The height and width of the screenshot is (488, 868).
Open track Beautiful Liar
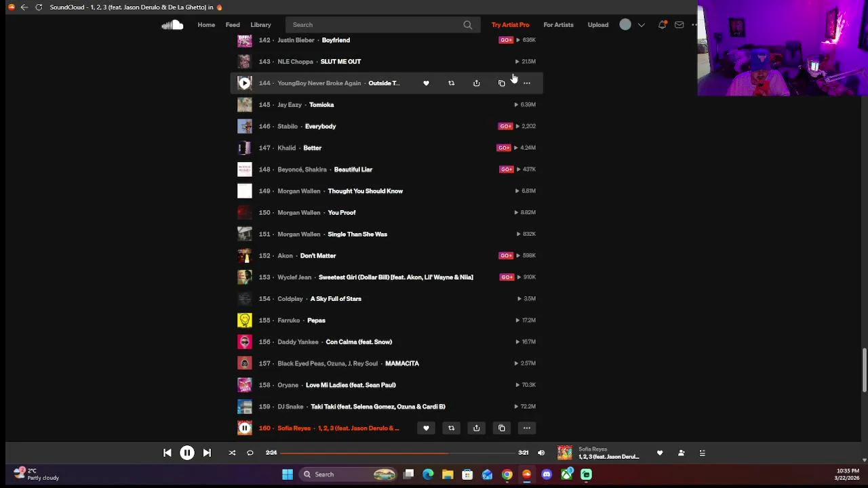[x=353, y=169]
